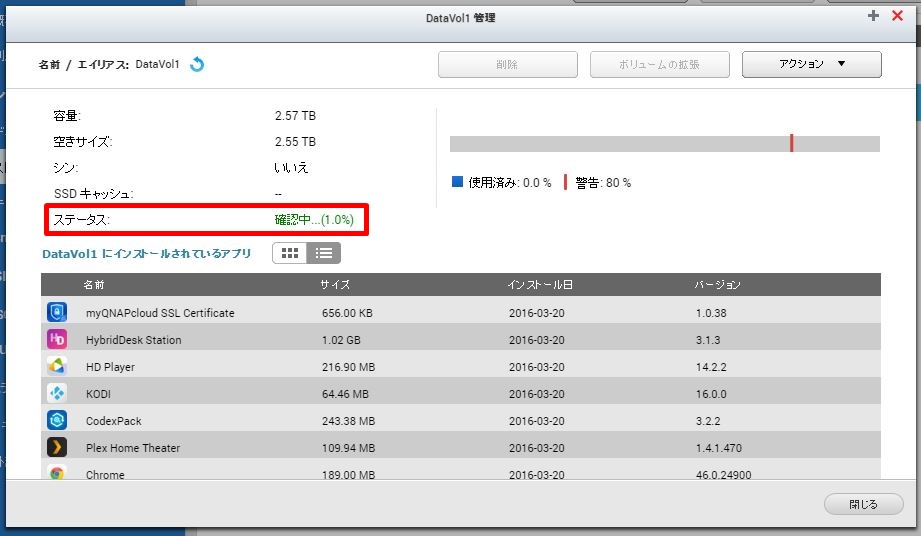Click the 1.02 GB size cell
Screen dimensions: 921x536
click(341, 340)
